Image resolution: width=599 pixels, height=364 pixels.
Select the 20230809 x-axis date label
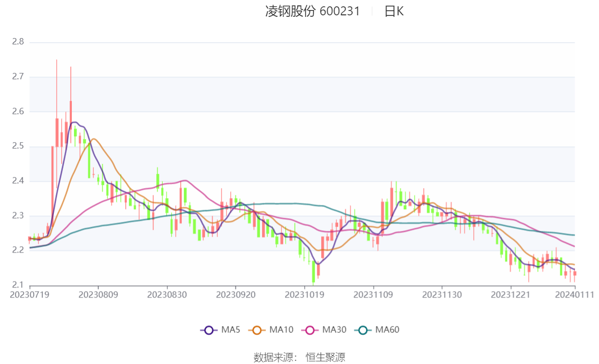(98, 294)
